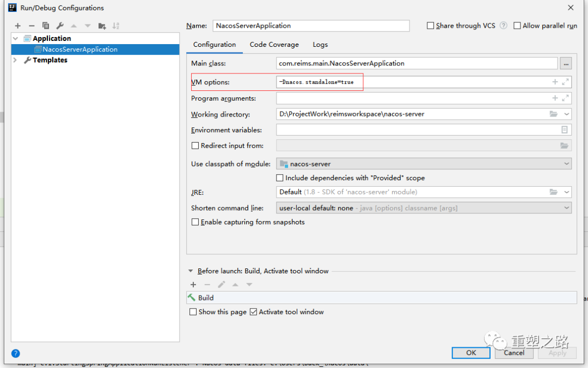Enable Allow parallel run checkbox
The height and width of the screenshot is (368, 588).
(517, 26)
